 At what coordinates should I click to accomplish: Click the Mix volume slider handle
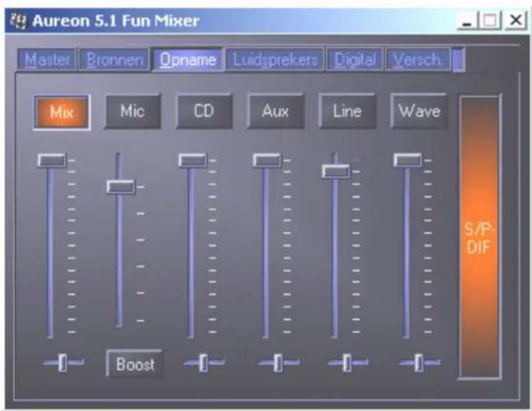tap(52, 160)
